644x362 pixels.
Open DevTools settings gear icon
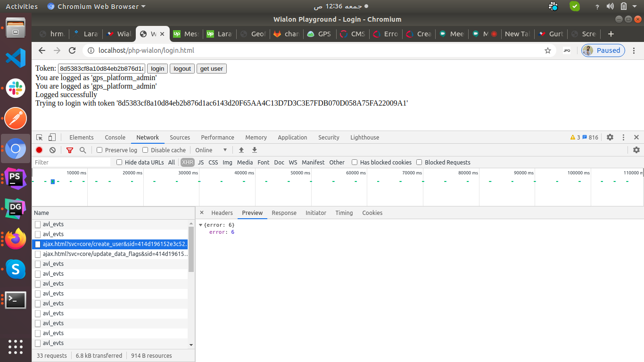(610, 138)
